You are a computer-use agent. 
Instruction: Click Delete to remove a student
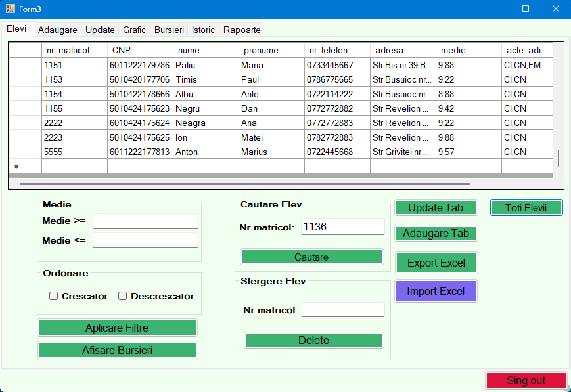pyautogui.click(x=313, y=340)
